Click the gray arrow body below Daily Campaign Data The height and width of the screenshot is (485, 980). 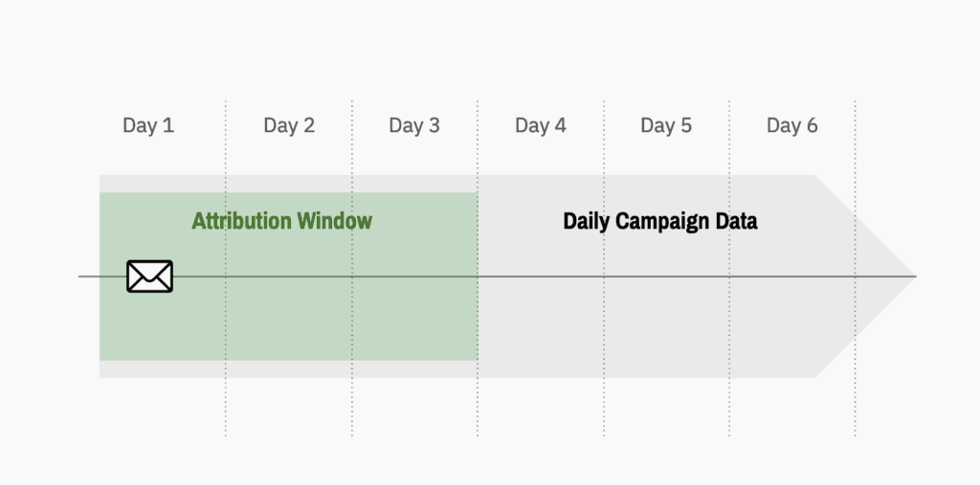tap(660, 325)
